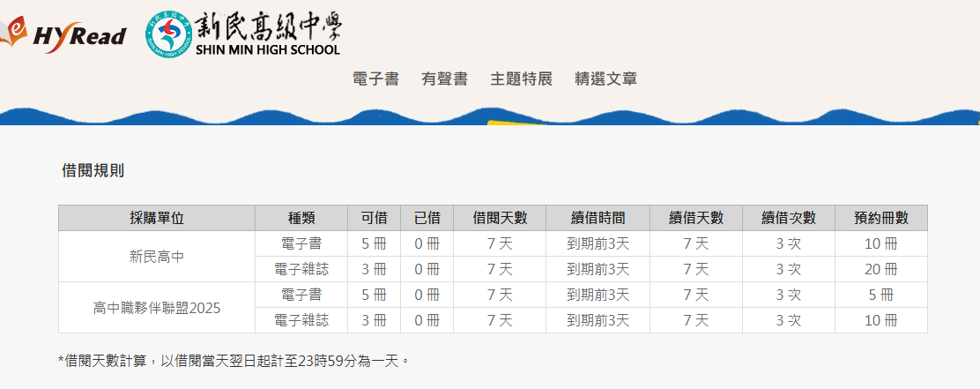Click the 借閱規則 heading

[x=93, y=170]
